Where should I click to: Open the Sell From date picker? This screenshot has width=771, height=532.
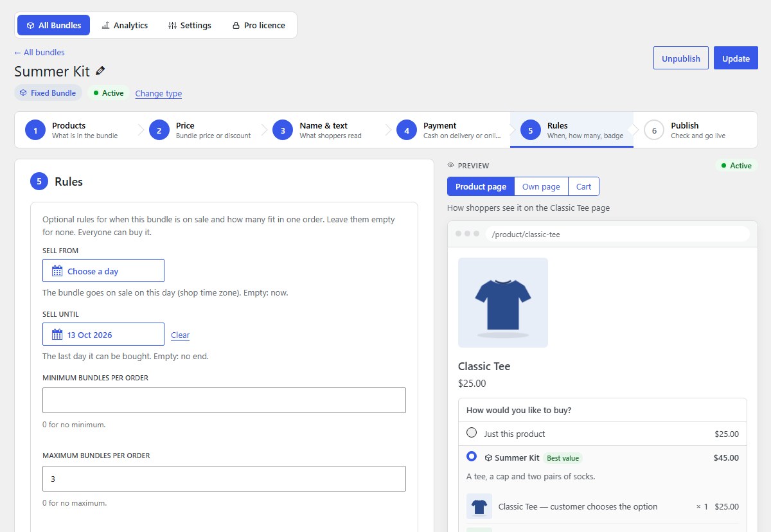point(103,270)
